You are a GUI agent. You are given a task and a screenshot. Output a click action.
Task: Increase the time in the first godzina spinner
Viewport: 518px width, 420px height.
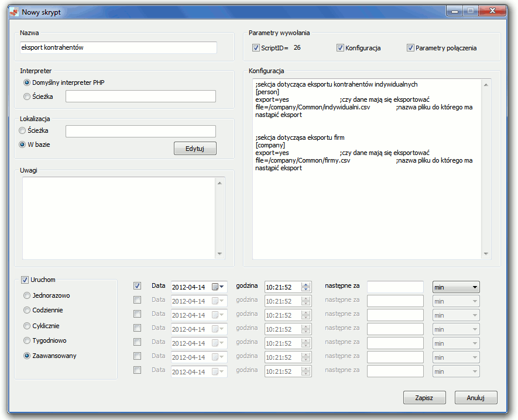coord(306,284)
